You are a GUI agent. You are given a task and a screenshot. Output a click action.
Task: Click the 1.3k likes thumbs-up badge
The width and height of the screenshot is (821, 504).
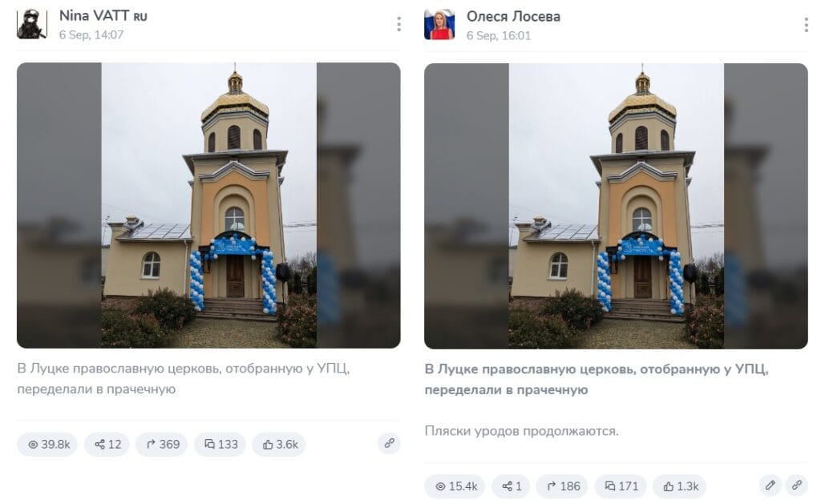click(x=680, y=486)
